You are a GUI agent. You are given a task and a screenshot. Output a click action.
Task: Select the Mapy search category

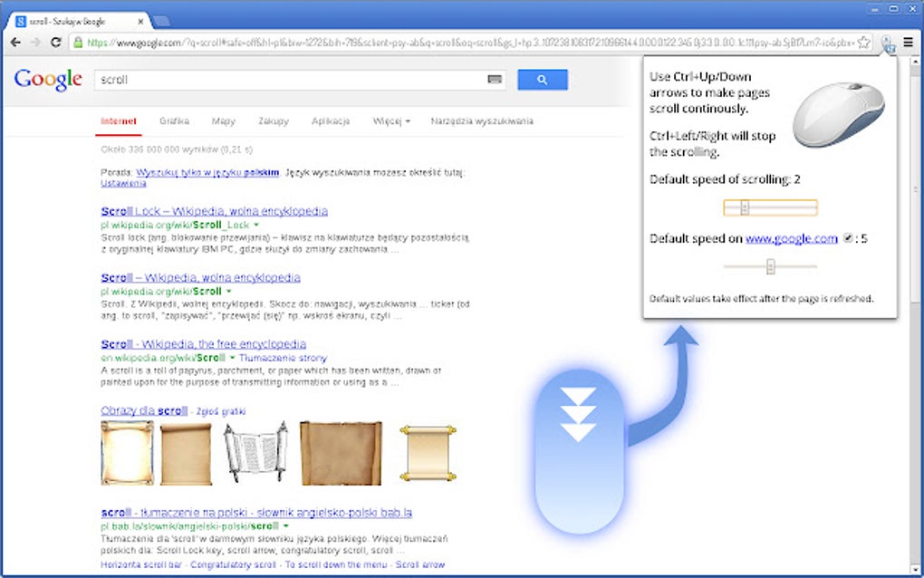click(x=223, y=120)
